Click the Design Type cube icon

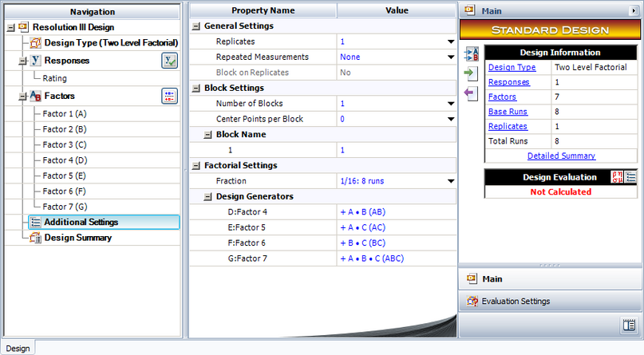point(36,43)
